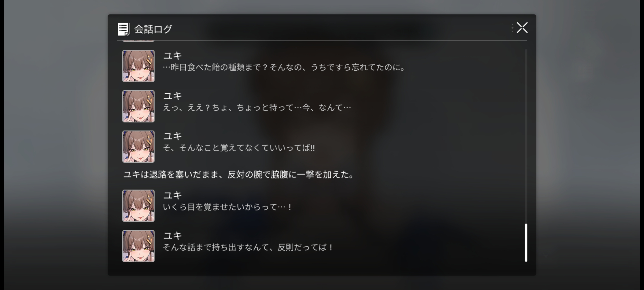Click the partially hidden avatar at top of log
The width and height of the screenshot is (644, 290).
(138, 41)
